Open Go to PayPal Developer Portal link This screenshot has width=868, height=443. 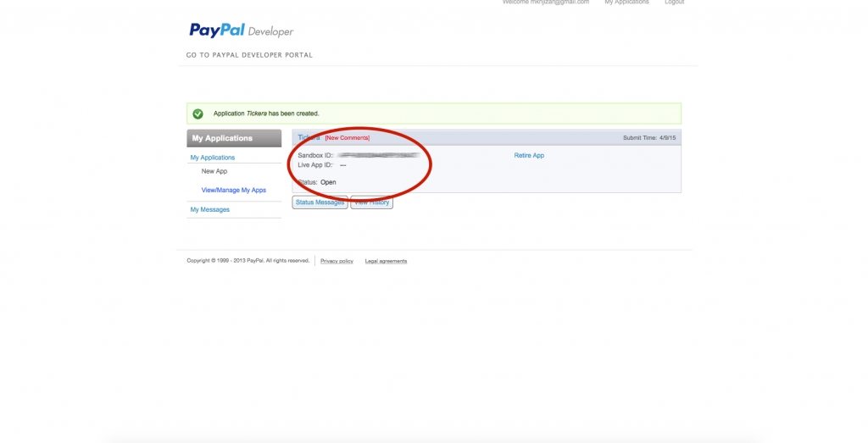(x=249, y=55)
